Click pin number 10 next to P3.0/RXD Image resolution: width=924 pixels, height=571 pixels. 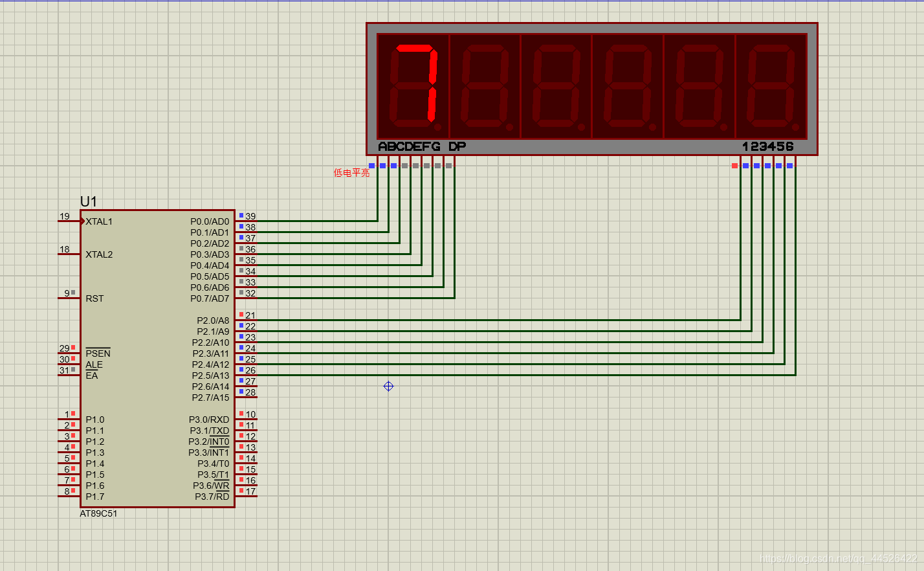coord(250,414)
